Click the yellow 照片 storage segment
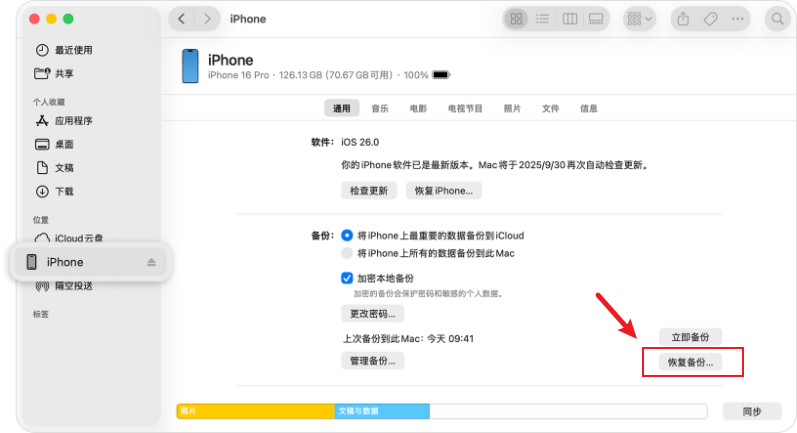Screen dimensions: 797x433 point(256,411)
